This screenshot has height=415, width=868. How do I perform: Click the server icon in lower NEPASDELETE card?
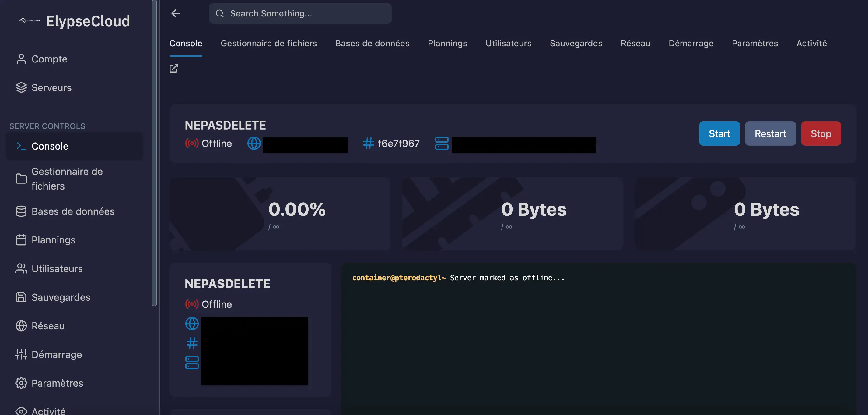click(192, 363)
